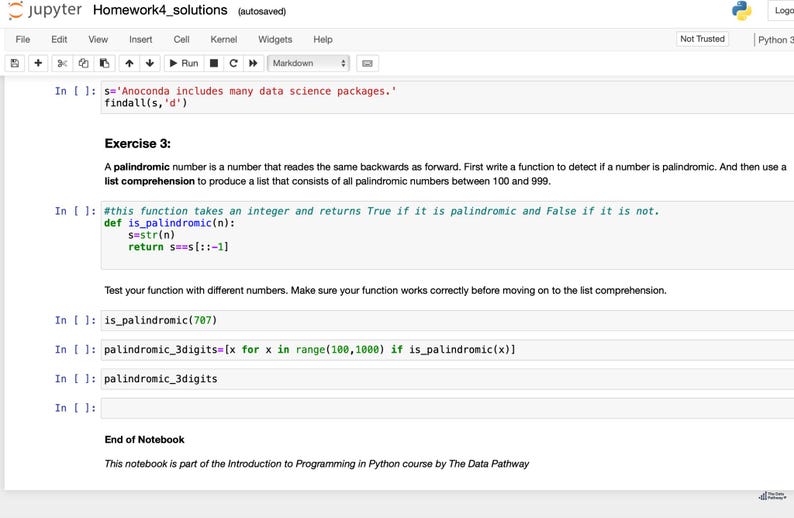794x518 pixels.
Task: Save and checkpoint the notebook
Action: [x=15, y=63]
